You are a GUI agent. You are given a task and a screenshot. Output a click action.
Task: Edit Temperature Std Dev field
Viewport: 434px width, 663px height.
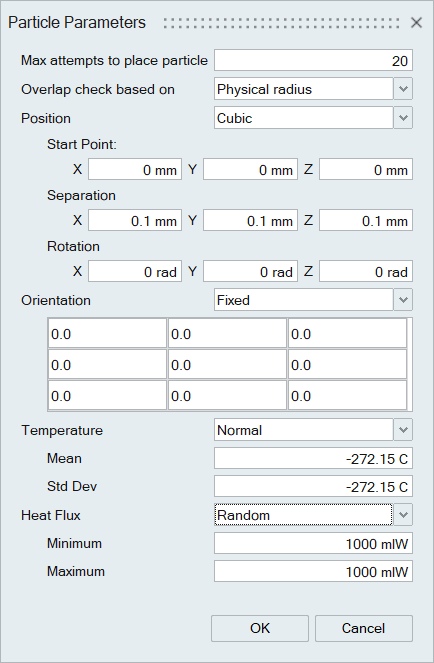tap(313, 486)
